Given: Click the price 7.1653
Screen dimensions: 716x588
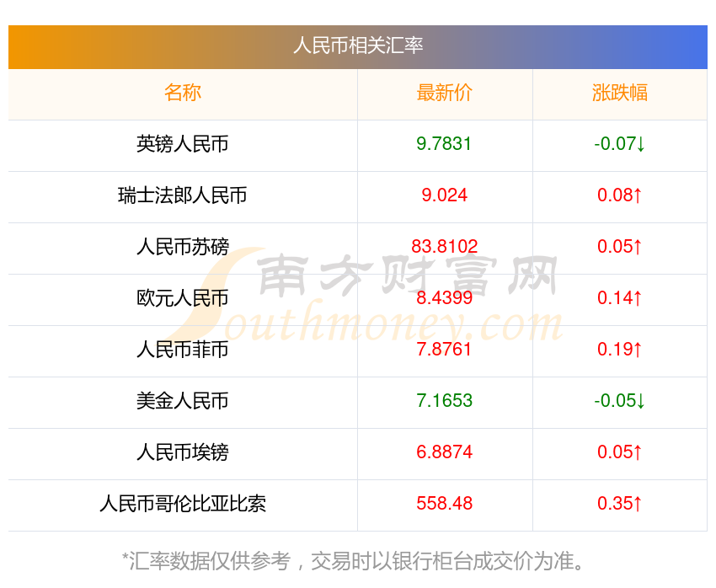Looking at the screenshot, I should tap(444, 401).
